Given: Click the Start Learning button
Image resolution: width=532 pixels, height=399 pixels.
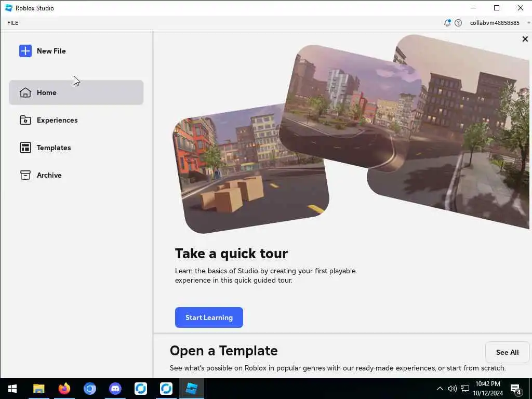Looking at the screenshot, I should [x=209, y=317].
